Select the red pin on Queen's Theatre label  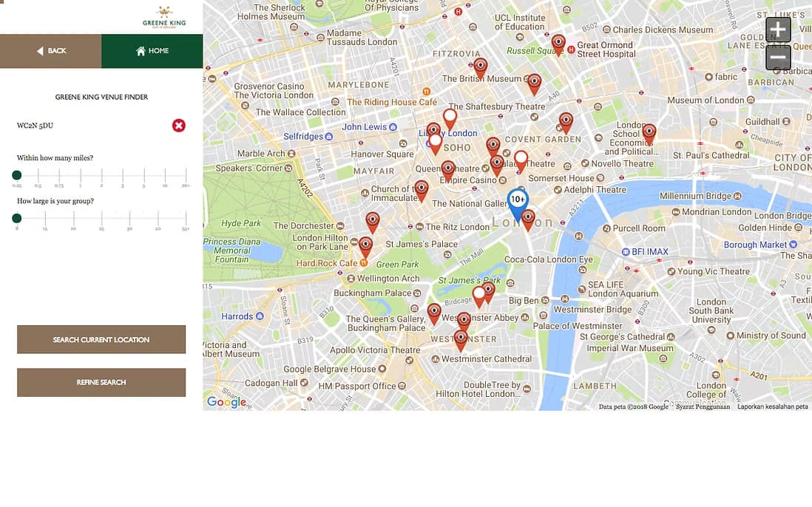(x=448, y=171)
